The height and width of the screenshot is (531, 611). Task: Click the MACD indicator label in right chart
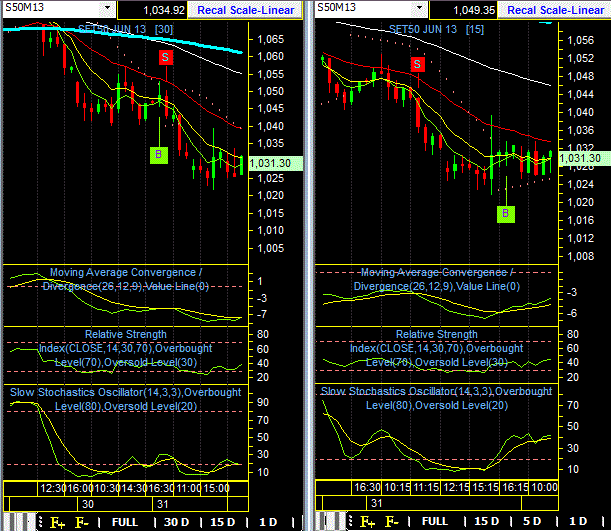click(x=436, y=279)
